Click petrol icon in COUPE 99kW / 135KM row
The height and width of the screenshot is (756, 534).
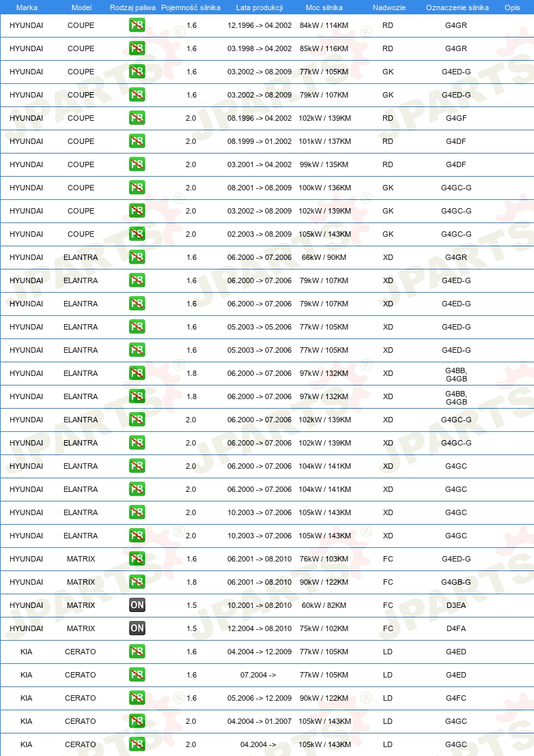(137, 164)
